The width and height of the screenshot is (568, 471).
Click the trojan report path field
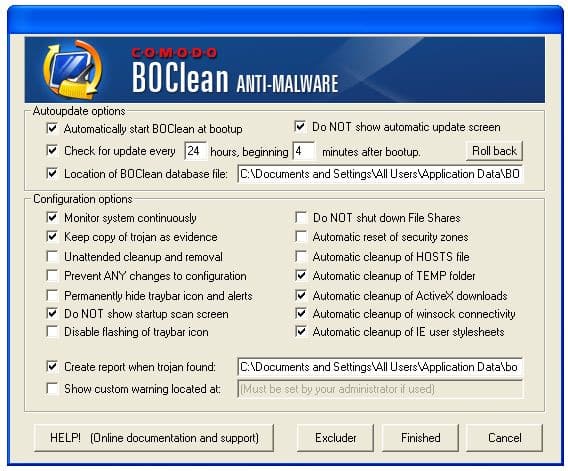[380, 367]
